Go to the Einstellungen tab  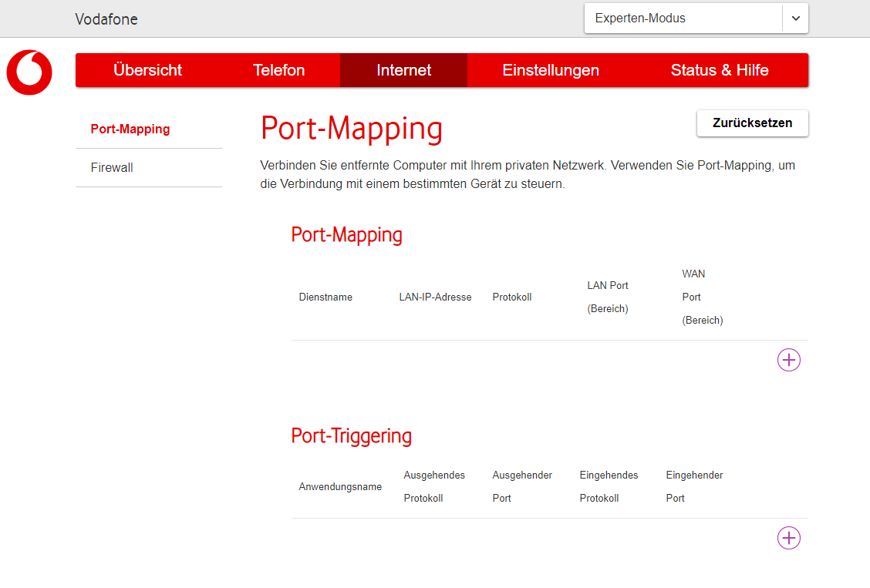point(551,70)
